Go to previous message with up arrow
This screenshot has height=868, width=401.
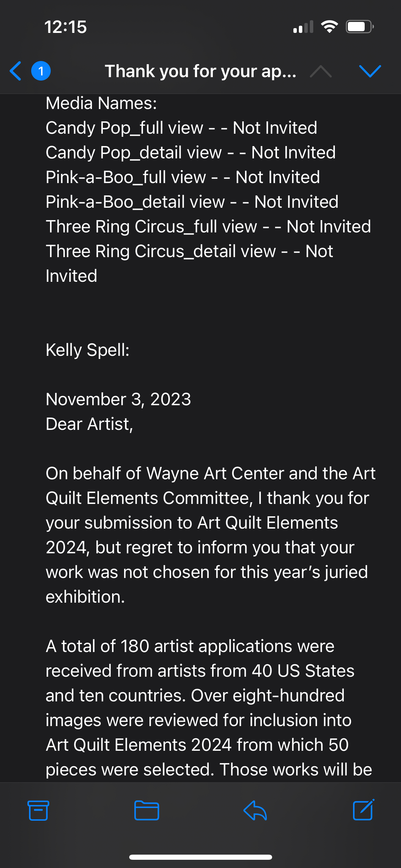[320, 71]
